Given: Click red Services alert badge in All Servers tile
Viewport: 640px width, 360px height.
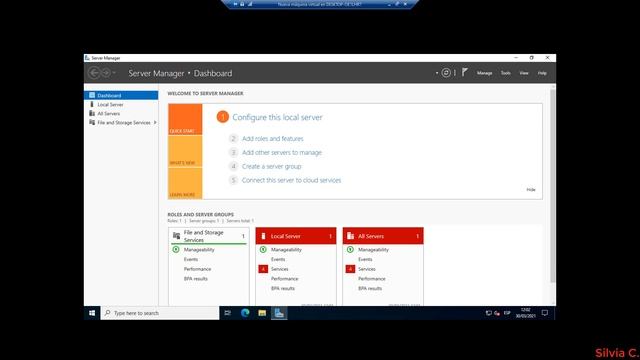Looking at the screenshot, I should coord(350,269).
